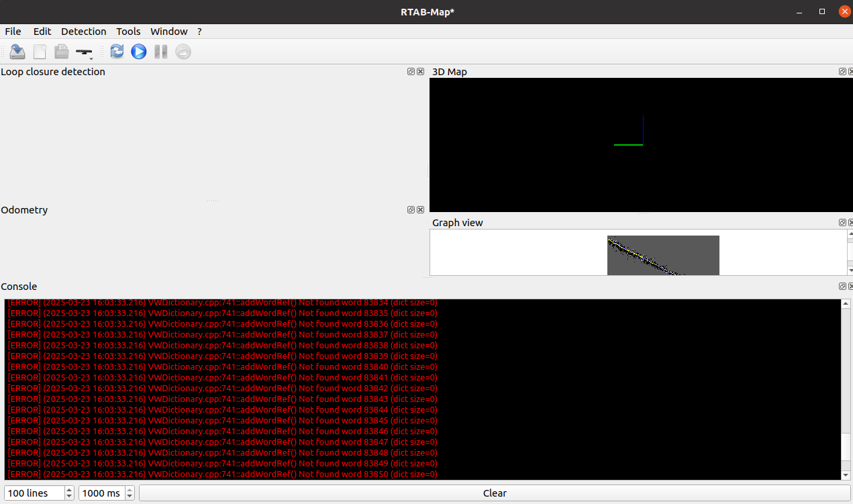Close the Odometry panel

[420, 210]
